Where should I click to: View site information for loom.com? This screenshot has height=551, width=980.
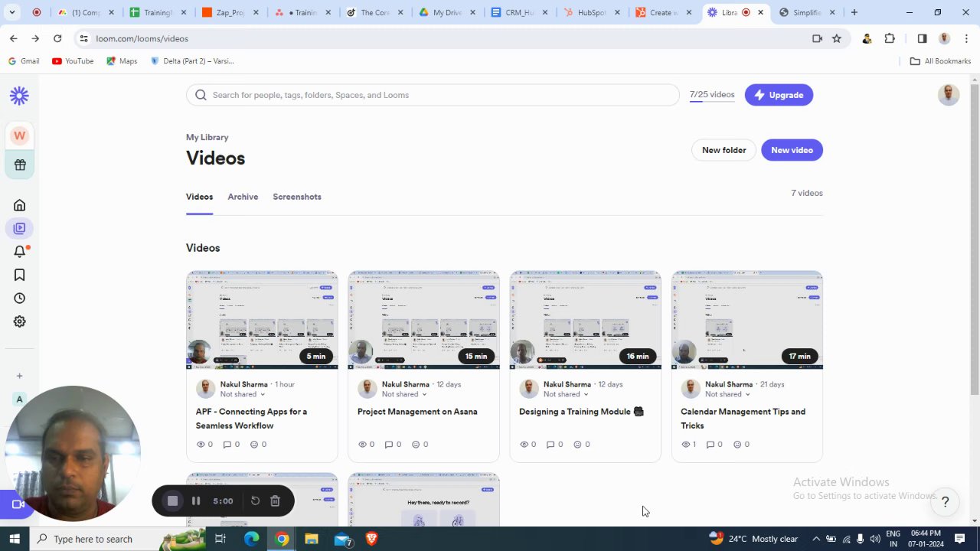coord(83,38)
